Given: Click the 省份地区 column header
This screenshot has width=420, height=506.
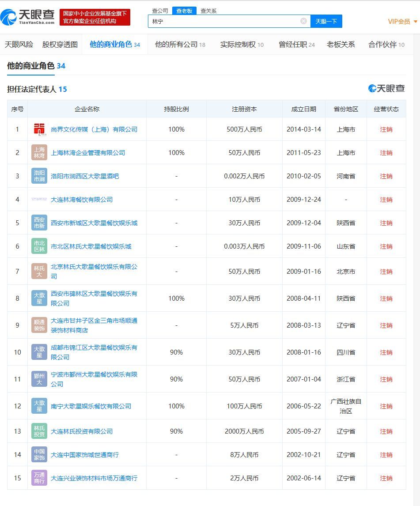Looking at the screenshot, I should (346, 109).
